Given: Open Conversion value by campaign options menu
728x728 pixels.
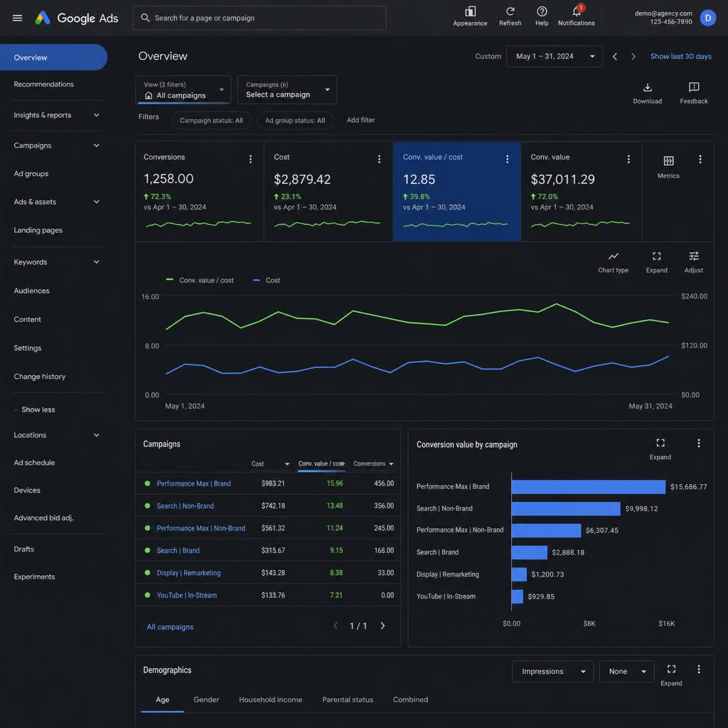Looking at the screenshot, I should 698,443.
